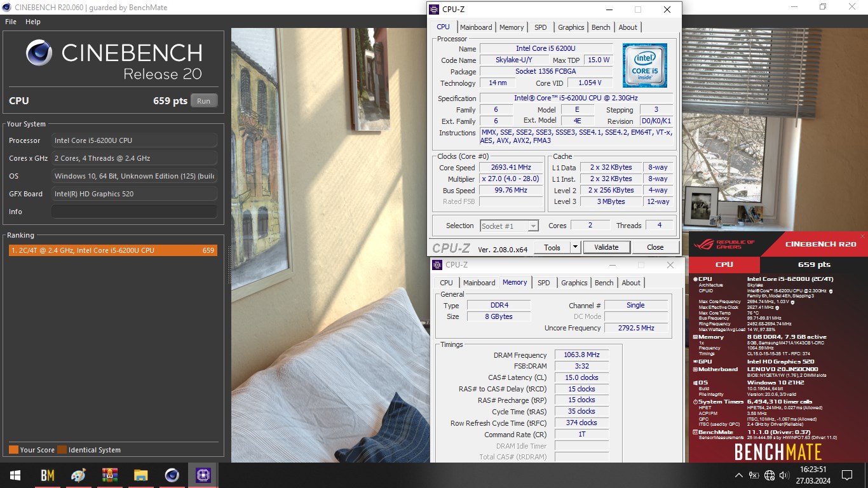The width and height of the screenshot is (868, 488).
Task: Select the ranking entry for i5-6200U
Action: pos(112,250)
